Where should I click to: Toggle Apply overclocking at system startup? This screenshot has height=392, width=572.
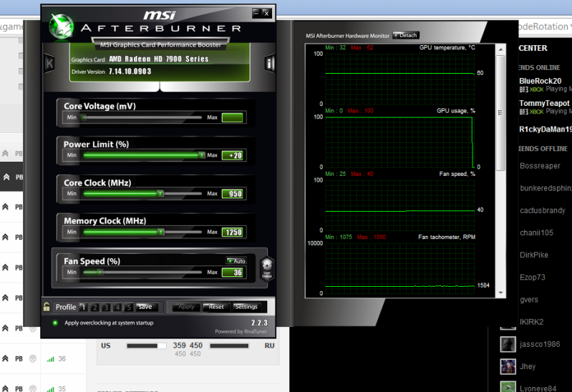tap(55, 323)
